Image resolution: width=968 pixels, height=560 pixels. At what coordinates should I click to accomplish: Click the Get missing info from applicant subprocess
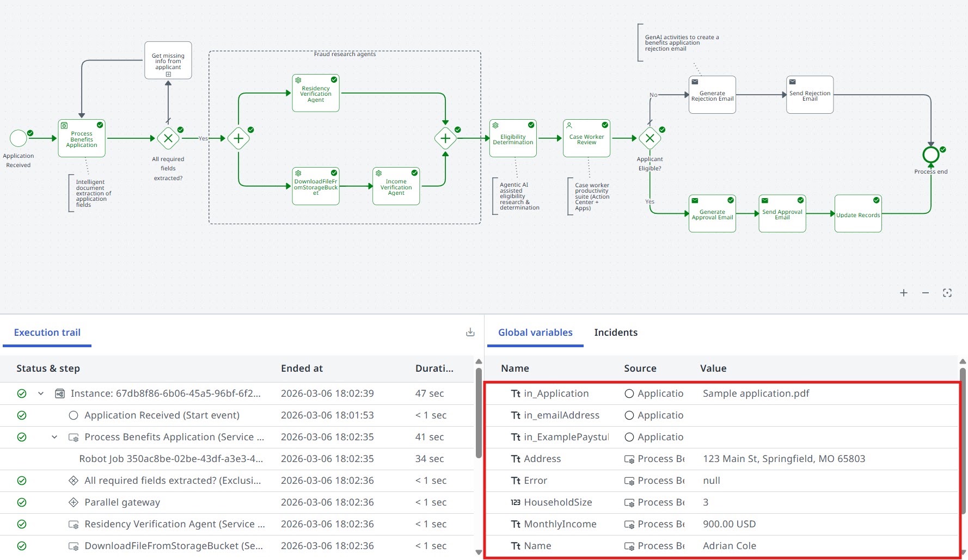pyautogui.click(x=168, y=60)
